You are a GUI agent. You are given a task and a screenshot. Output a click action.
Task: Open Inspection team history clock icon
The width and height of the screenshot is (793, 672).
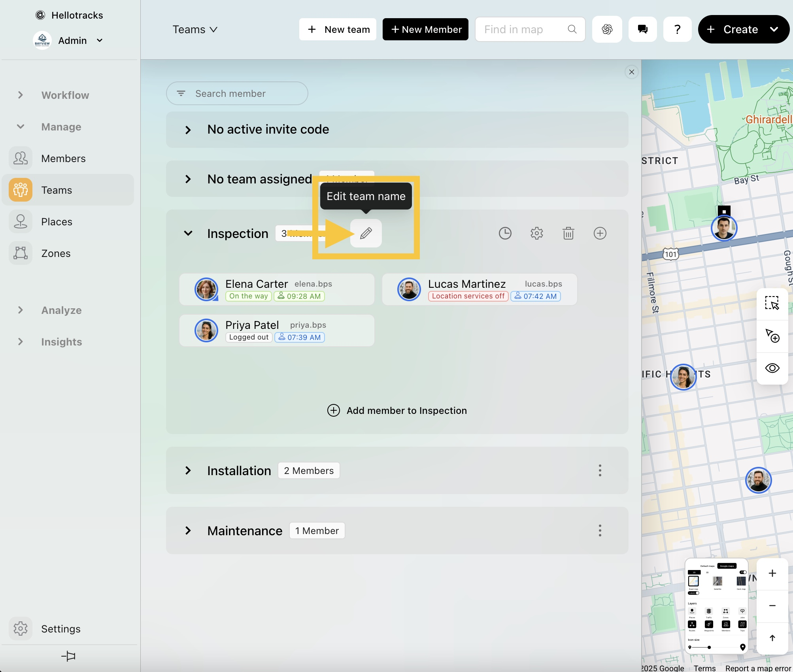tap(505, 233)
